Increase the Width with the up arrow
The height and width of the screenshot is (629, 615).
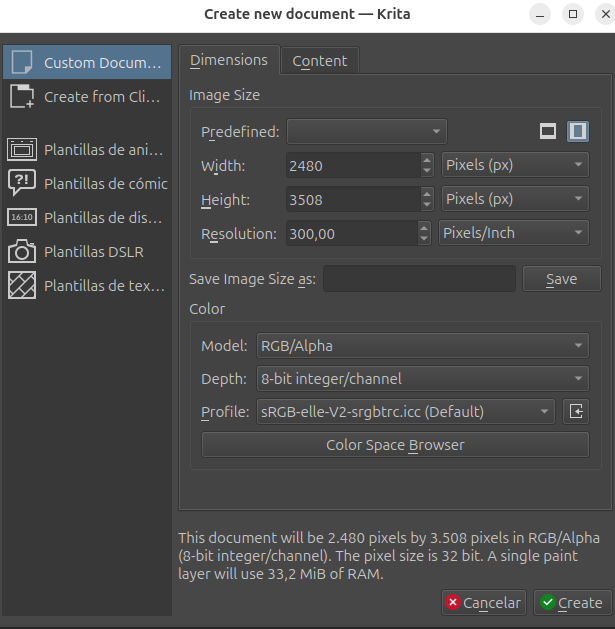(x=427, y=160)
